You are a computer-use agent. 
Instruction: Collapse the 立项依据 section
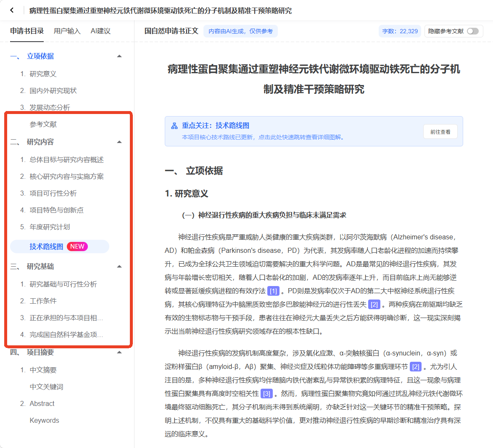(x=119, y=56)
